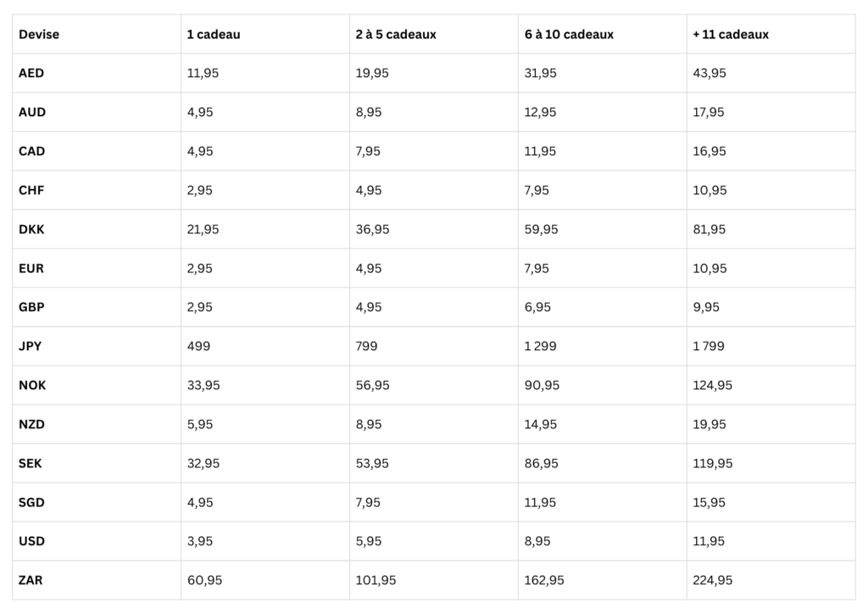Screen dimensions: 868x614
Task: Click the SGD value 15,95
Action: coord(709,503)
